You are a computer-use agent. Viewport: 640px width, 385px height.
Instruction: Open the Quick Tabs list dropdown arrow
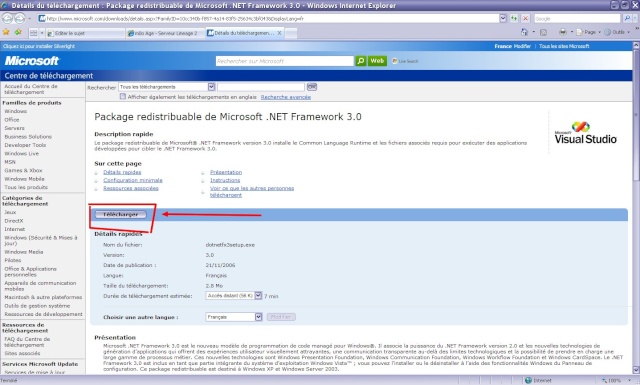click(x=42, y=33)
